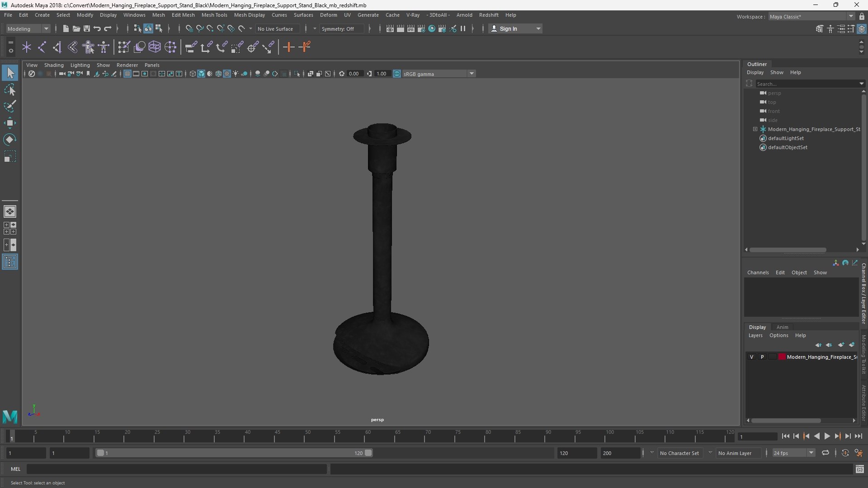Image resolution: width=868 pixels, height=488 pixels.
Task: Click the Save scene icon
Action: tap(87, 28)
